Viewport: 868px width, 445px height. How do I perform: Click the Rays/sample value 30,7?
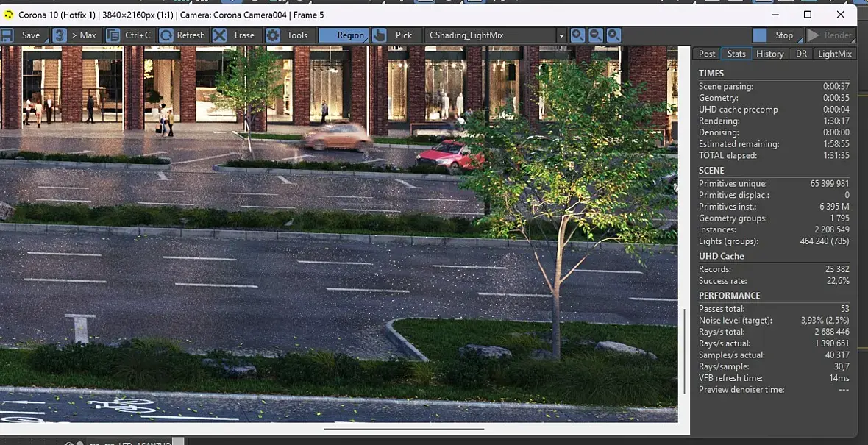pyautogui.click(x=842, y=367)
